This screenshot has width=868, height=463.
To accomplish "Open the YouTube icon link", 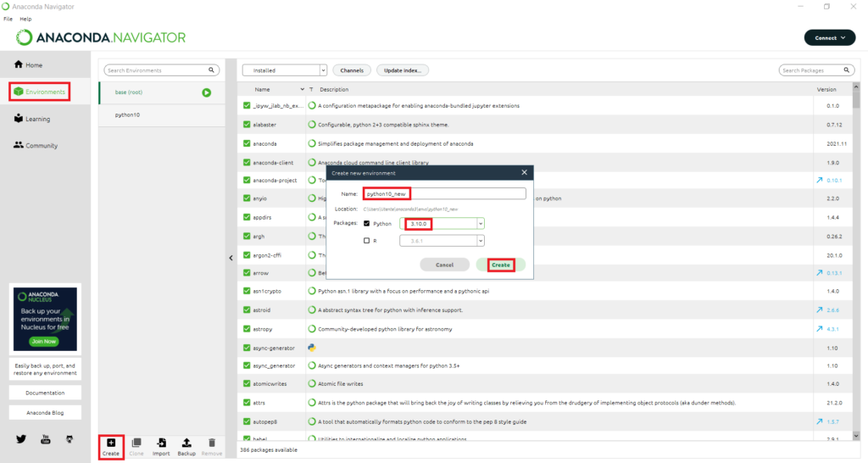I will (47, 438).
